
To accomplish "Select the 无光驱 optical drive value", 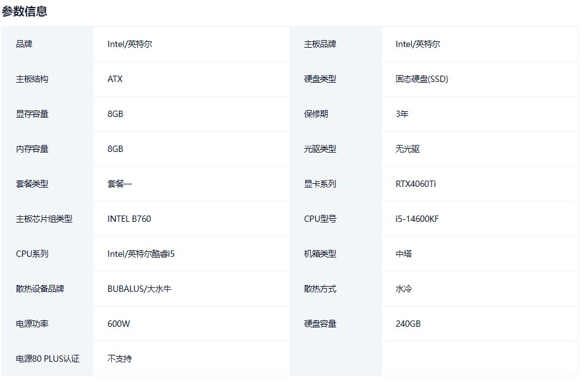I will tap(407, 149).
